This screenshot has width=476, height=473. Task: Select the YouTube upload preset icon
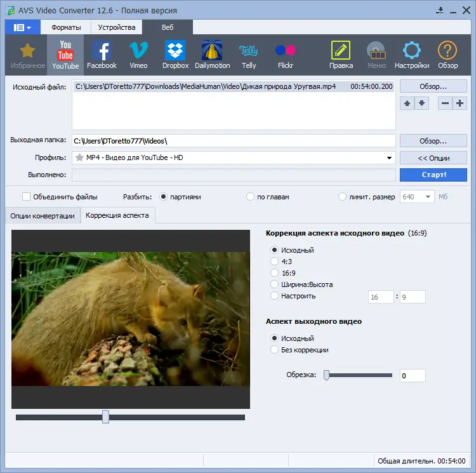pos(65,55)
